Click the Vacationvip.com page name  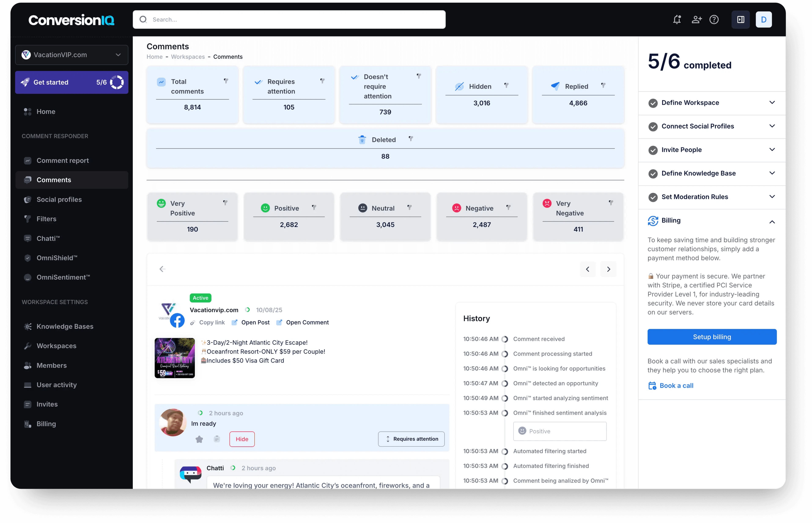[x=214, y=310]
